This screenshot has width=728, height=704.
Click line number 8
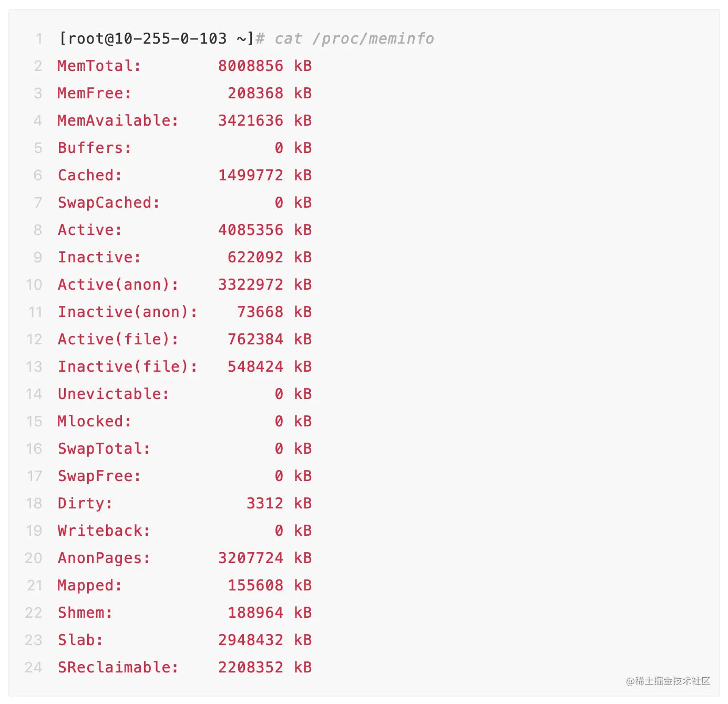pyautogui.click(x=38, y=230)
